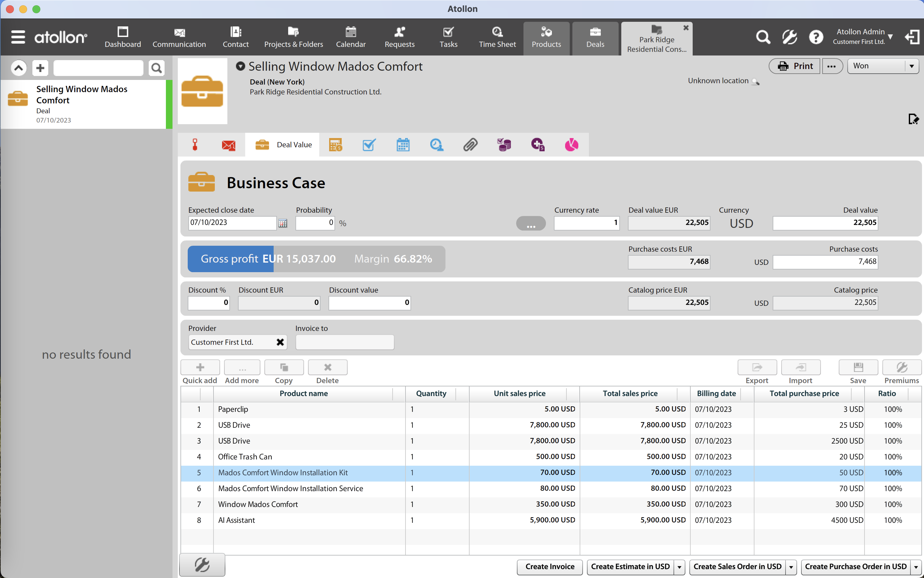Image resolution: width=924 pixels, height=578 pixels.
Task: Open the red envelope communication tab
Action: click(x=228, y=145)
